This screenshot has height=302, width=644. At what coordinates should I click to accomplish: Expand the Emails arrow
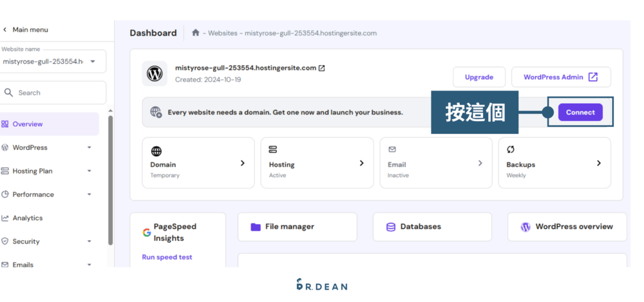click(x=89, y=265)
